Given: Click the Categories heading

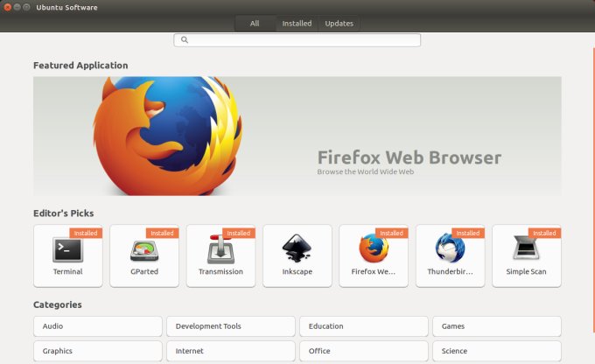Looking at the screenshot, I should click(x=57, y=304).
